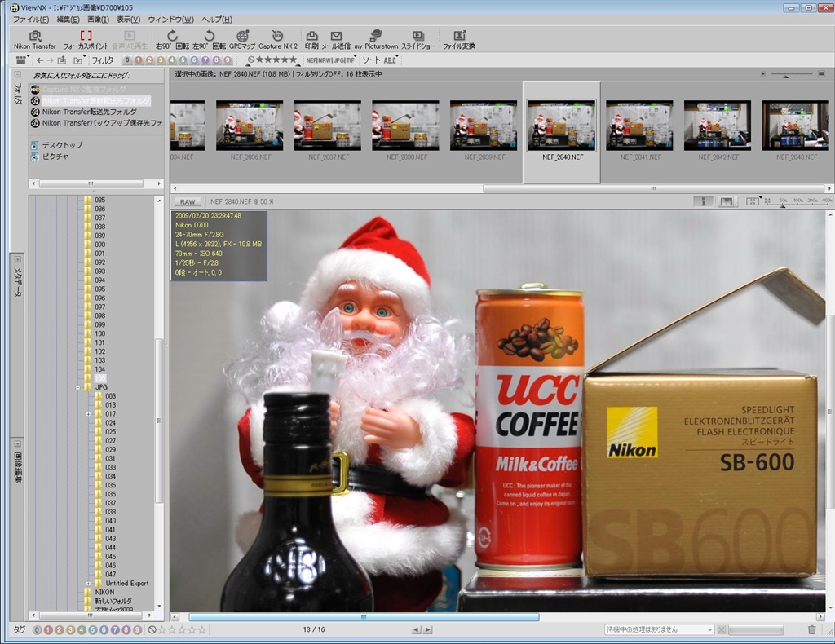Open the 表示(V) menu

(128, 20)
